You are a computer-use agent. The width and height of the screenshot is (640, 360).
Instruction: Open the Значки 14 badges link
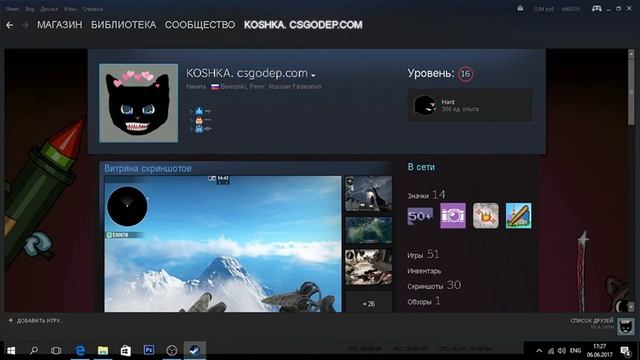click(426, 195)
